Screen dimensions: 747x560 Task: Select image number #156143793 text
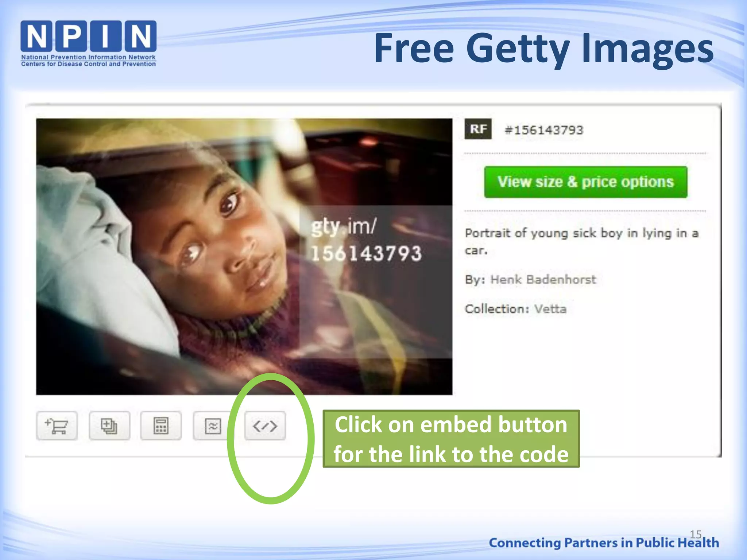pos(544,130)
